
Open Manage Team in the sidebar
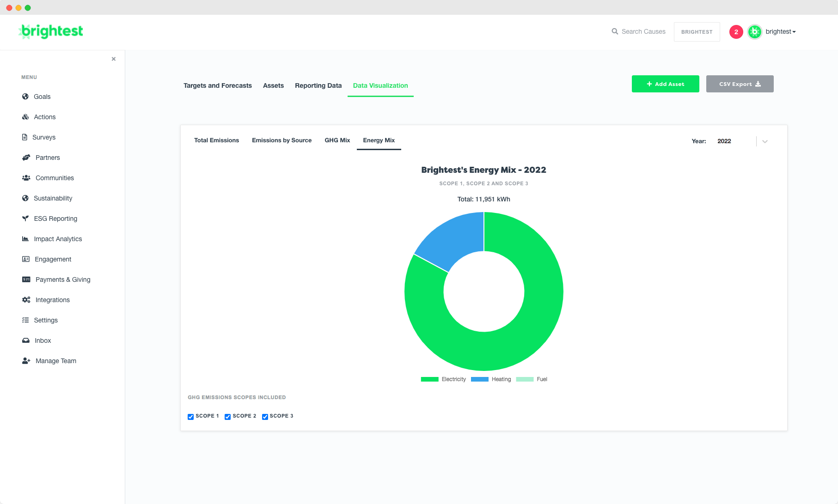point(56,361)
